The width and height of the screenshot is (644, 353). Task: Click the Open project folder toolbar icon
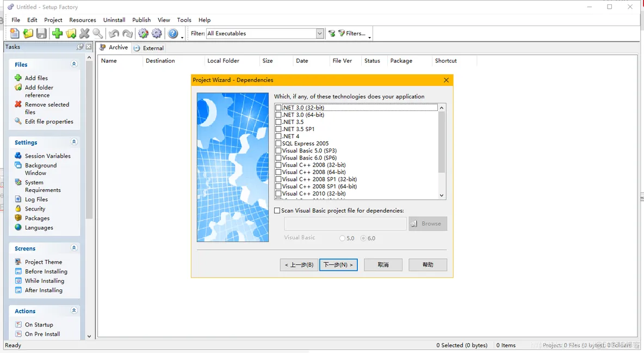pyautogui.click(x=28, y=33)
